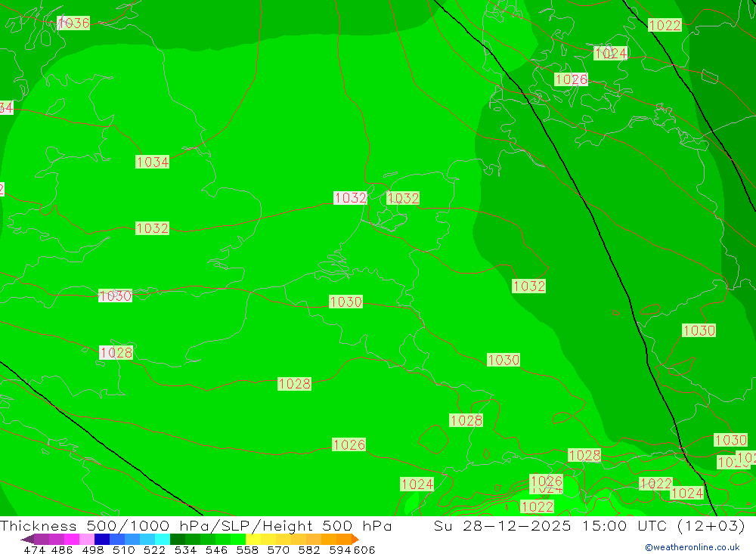756x554 pixels.
Task: Pick the first yellow swatch in the legend
Action: point(253,539)
